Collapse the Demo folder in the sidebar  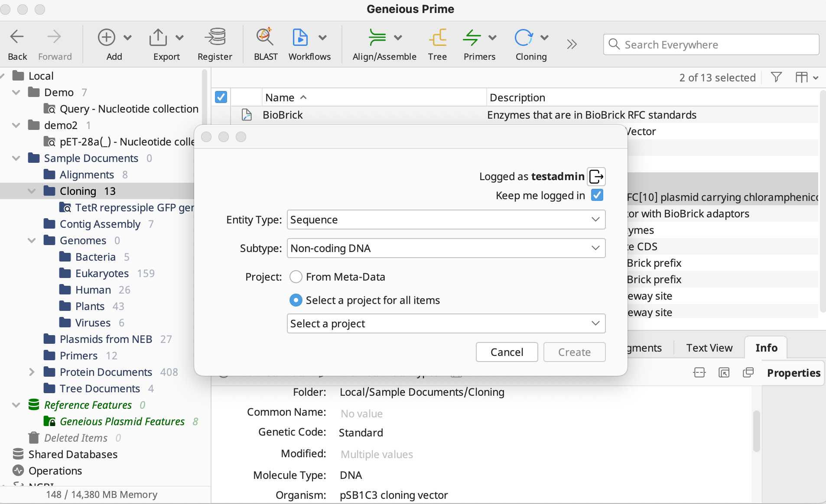pos(16,92)
